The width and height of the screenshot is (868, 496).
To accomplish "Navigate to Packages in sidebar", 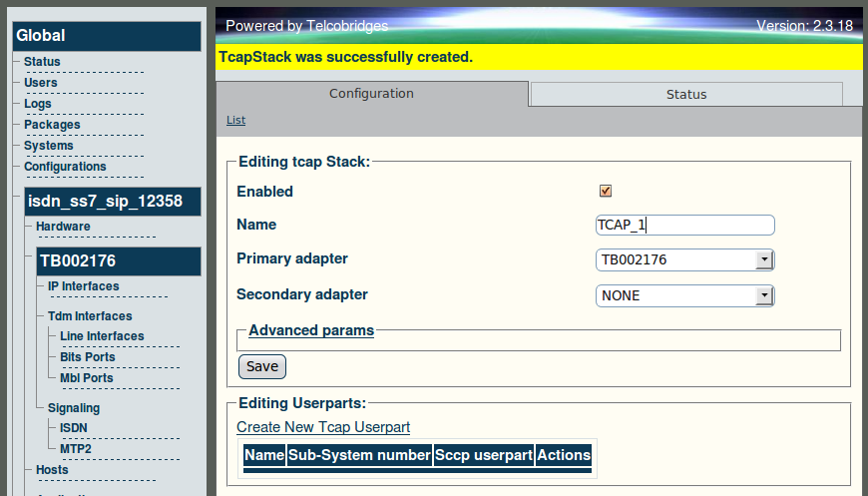I will 52,125.
